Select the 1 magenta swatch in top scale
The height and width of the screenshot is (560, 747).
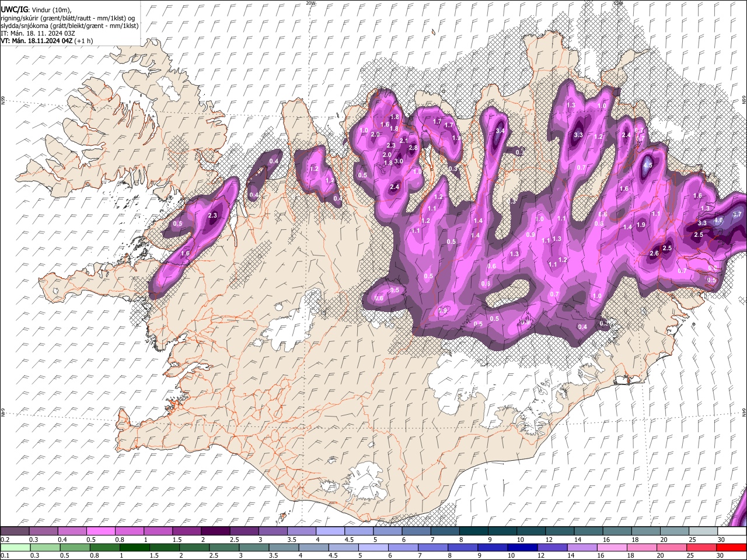[x=158, y=531]
